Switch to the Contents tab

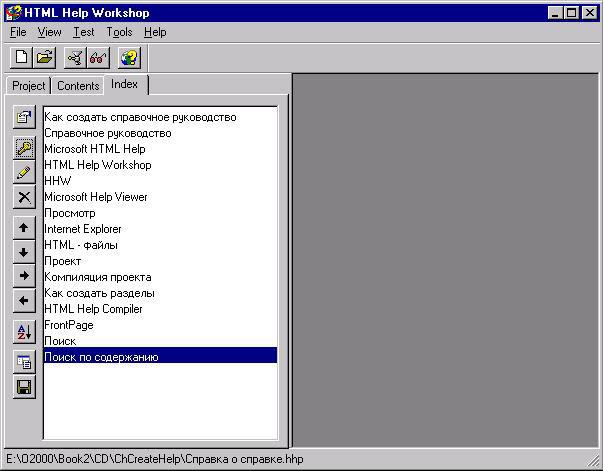(x=78, y=86)
